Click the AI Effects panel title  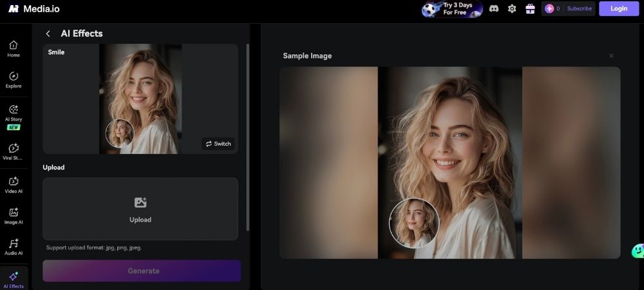pos(82,34)
